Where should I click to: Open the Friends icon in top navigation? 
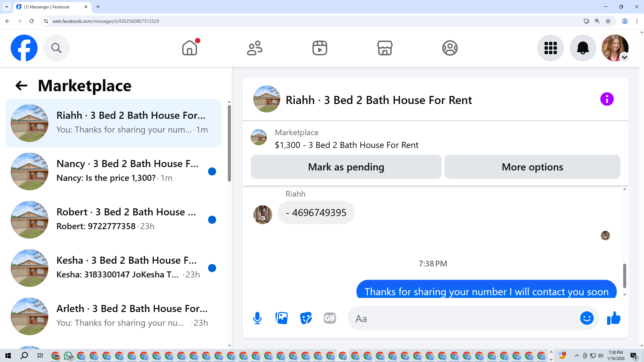[x=255, y=48]
